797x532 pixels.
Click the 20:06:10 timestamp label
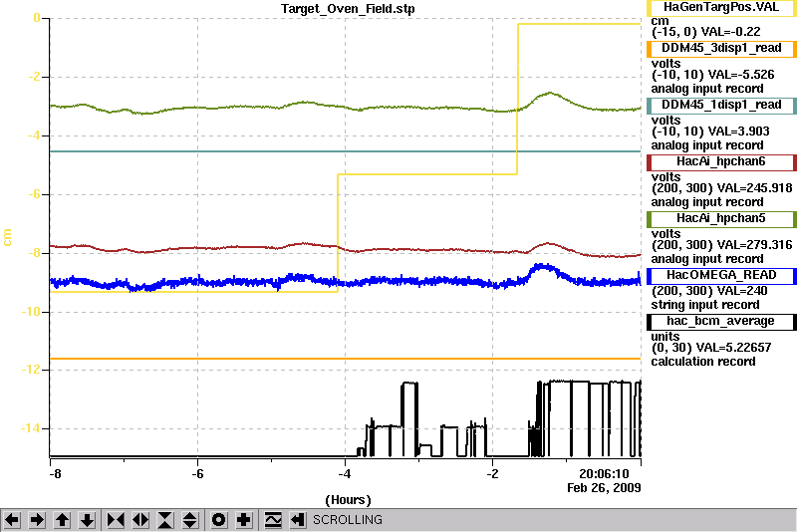(x=604, y=474)
